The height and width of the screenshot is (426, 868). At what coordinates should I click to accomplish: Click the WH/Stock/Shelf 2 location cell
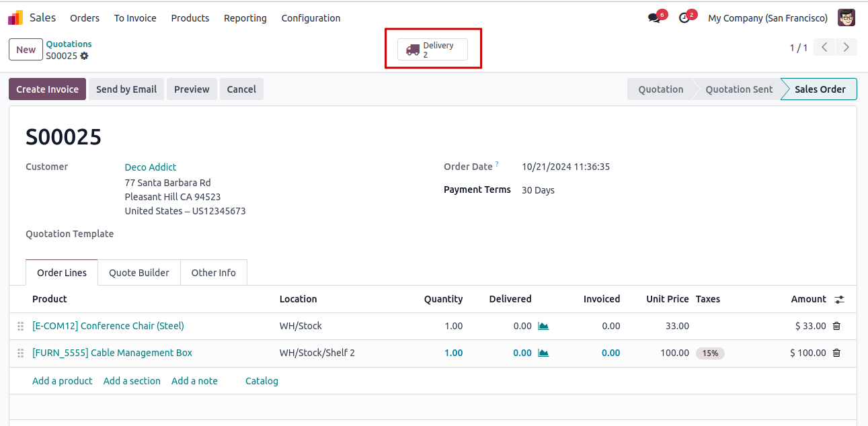coord(317,353)
